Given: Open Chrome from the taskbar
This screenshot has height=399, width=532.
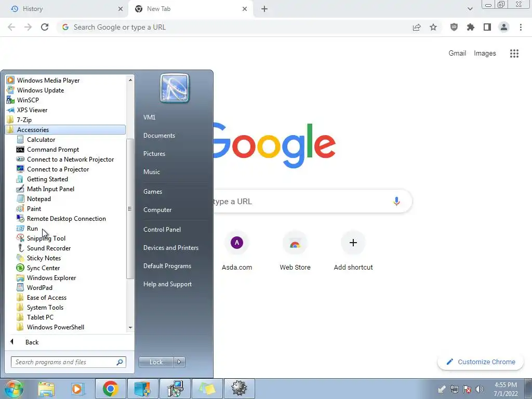Looking at the screenshot, I should pyautogui.click(x=111, y=389).
